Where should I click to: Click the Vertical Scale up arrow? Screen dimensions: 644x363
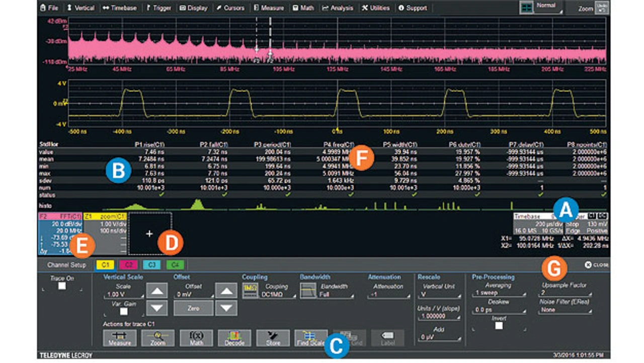click(x=157, y=291)
